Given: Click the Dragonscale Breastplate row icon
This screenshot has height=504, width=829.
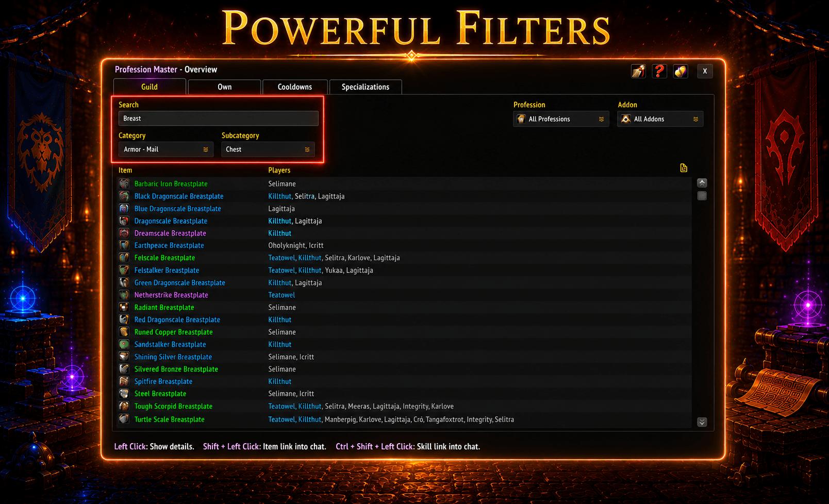Looking at the screenshot, I should pos(124,221).
